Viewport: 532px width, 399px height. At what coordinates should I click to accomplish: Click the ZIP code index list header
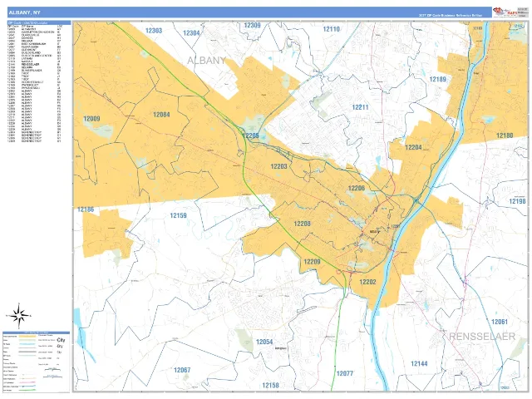[39, 22]
